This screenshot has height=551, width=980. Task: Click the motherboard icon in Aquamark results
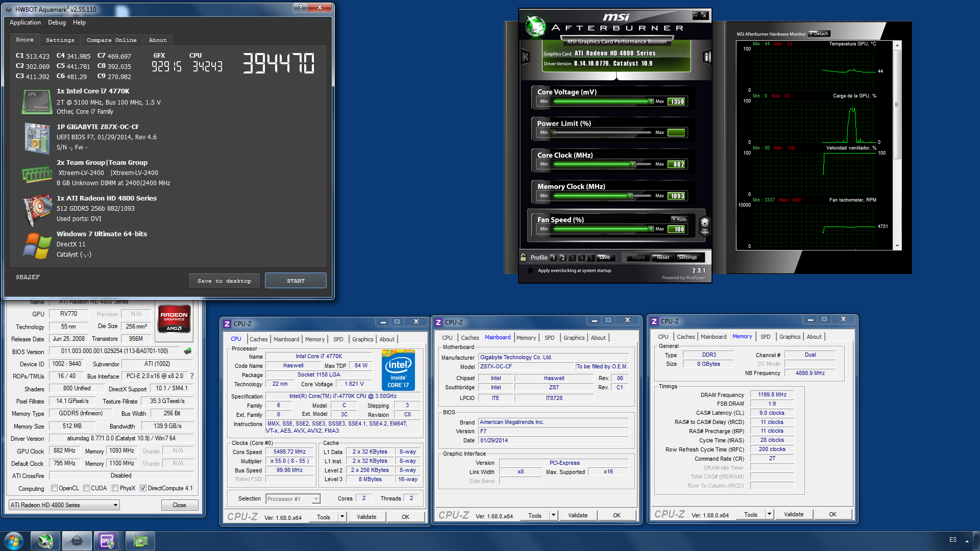(x=37, y=138)
